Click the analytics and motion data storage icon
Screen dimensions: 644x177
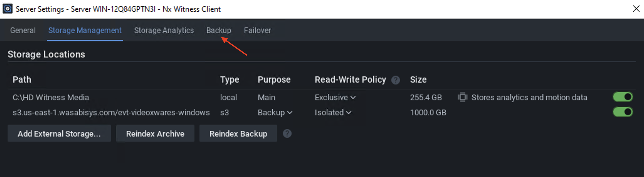click(x=462, y=97)
